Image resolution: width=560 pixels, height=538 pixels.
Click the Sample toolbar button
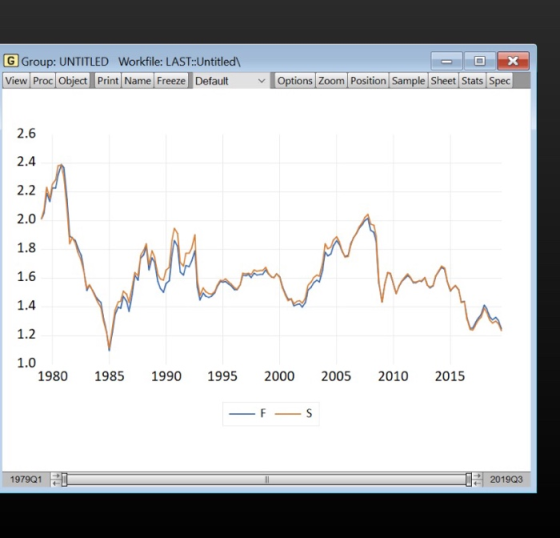tap(408, 81)
